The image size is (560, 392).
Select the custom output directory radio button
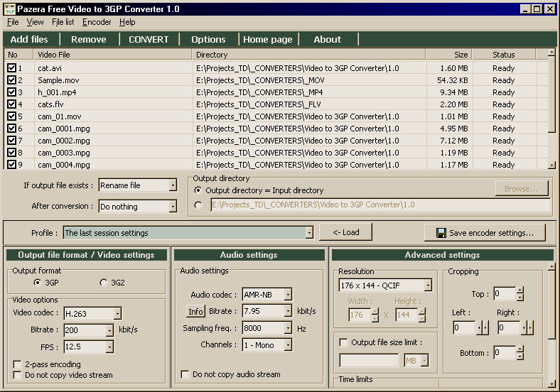click(198, 205)
